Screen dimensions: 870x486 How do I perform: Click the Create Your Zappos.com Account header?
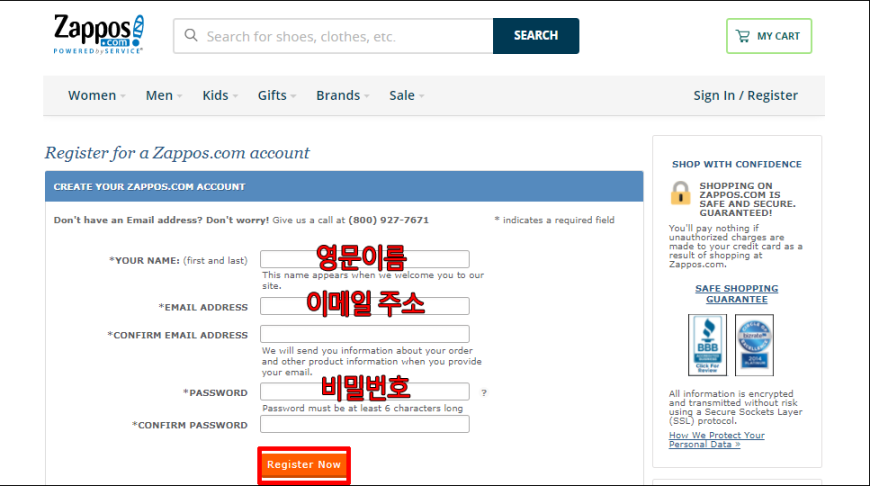click(x=344, y=186)
